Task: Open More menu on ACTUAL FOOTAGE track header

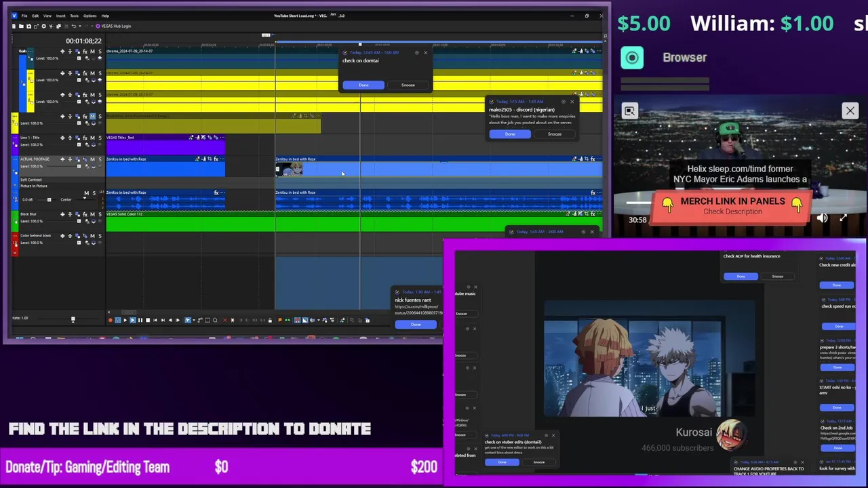Action: pos(15,159)
